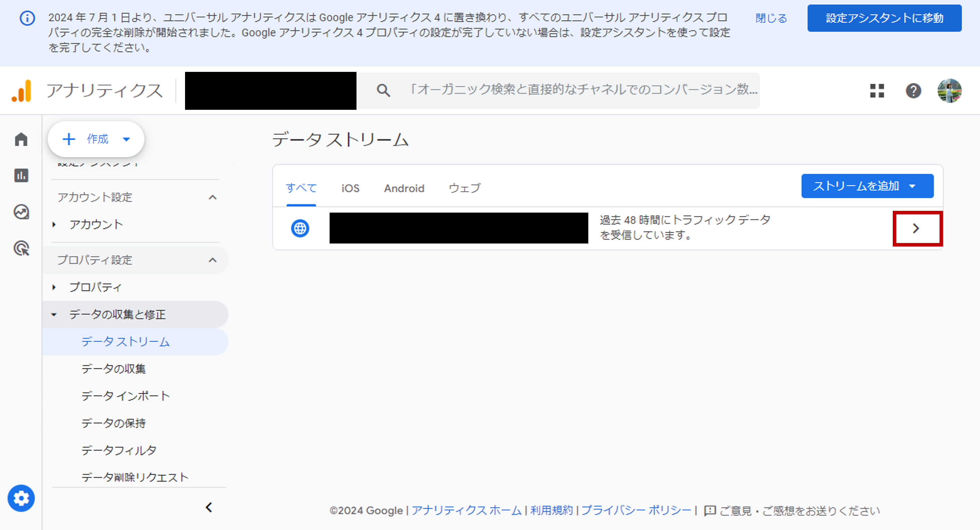
Task: Click the Admin gear icon at bottom left
Action: pyautogui.click(x=21, y=498)
